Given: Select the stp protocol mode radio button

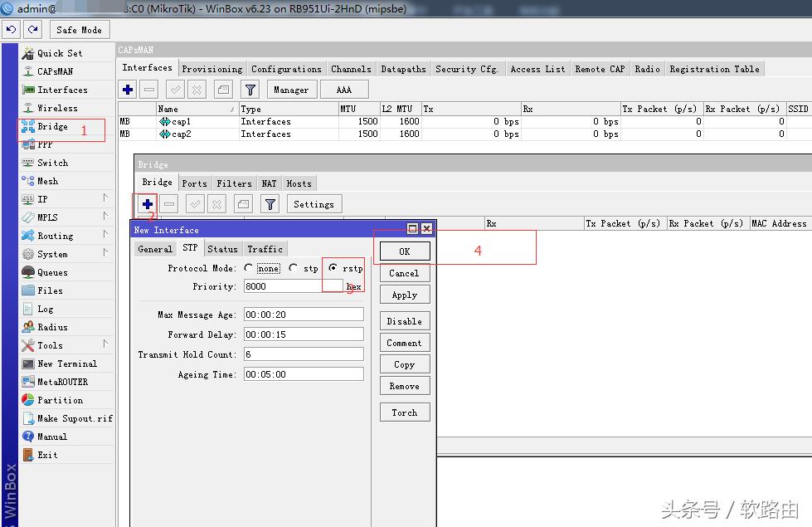Looking at the screenshot, I should [294, 268].
